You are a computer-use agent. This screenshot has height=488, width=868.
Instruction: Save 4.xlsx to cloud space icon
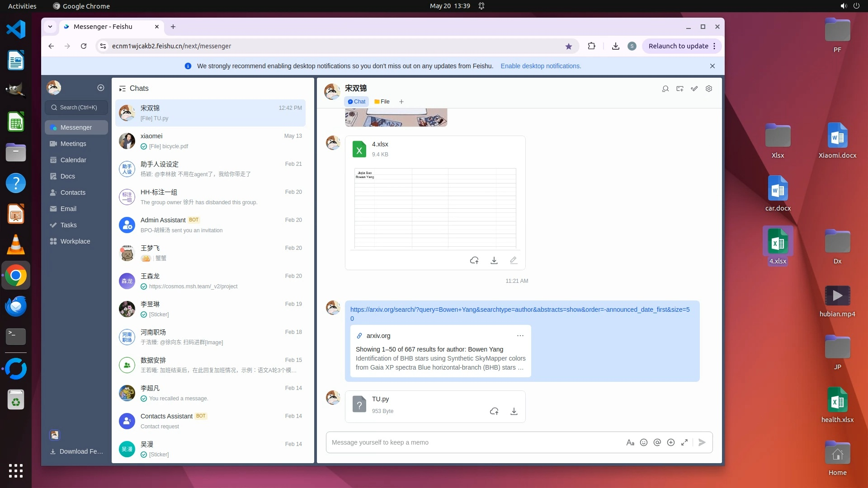point(474,260)
